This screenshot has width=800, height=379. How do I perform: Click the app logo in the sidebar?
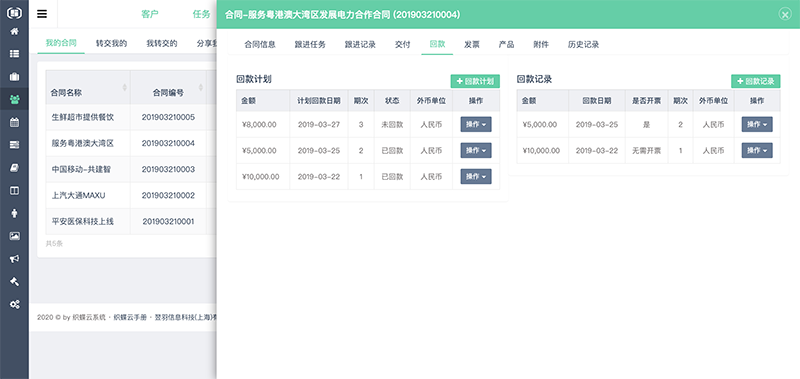[x=14, y=13]
